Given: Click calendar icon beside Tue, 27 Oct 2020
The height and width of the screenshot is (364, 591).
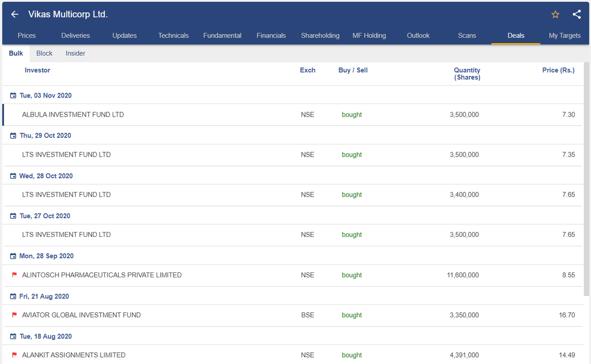Looking at the screenshot, I should (13, 216).
